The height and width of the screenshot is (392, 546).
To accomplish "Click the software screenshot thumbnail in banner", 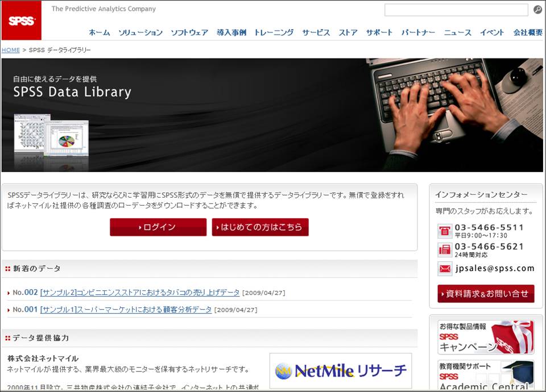I will click(x=51, y=135).
